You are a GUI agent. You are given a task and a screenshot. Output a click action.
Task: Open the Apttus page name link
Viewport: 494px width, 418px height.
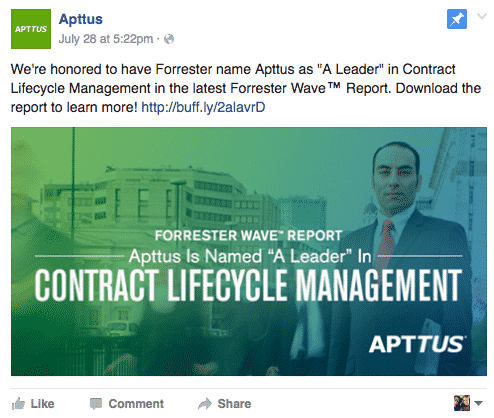81,19
